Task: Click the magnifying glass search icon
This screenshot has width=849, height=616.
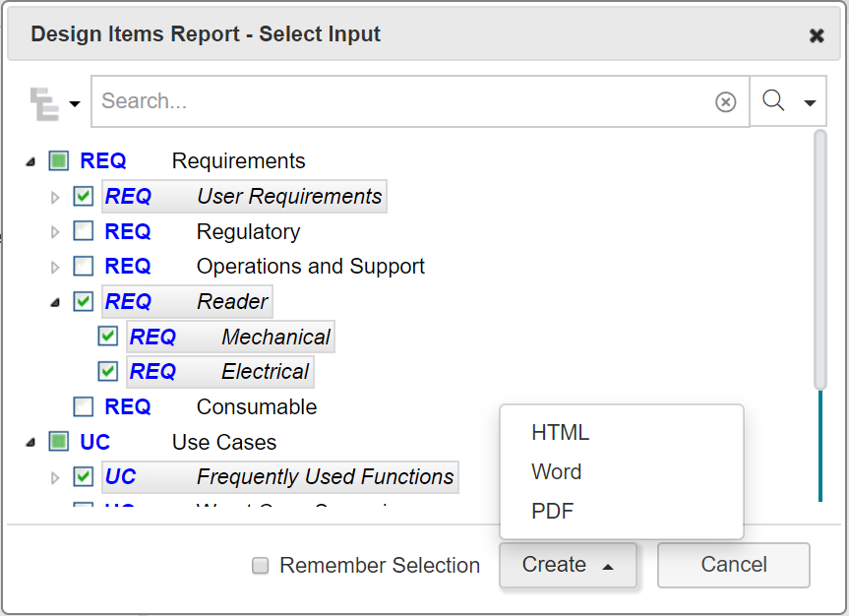Action: pos(773,100)
